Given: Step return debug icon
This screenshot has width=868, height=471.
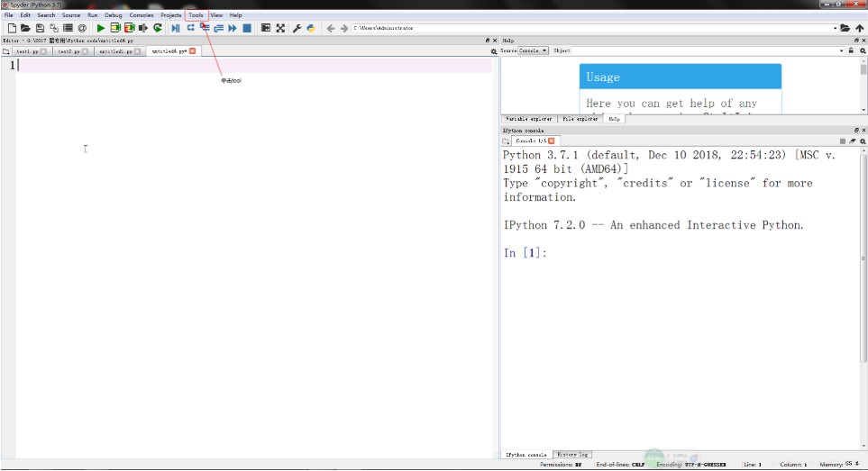Looking at the screenshot, I should click(x=219, y=28).
